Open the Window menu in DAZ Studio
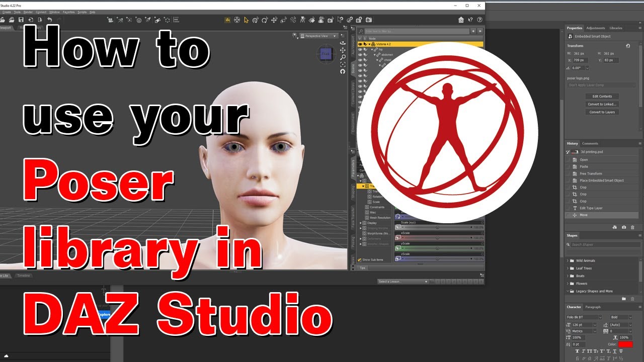 click(54, 12)
